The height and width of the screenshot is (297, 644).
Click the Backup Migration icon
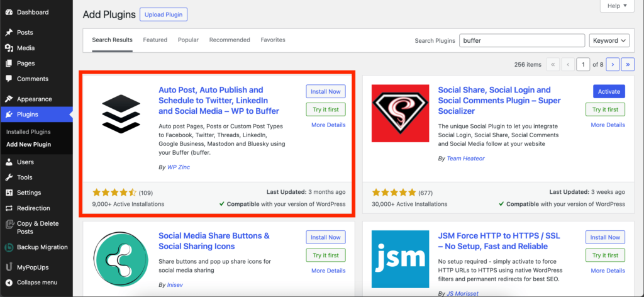tap(9, 247)
